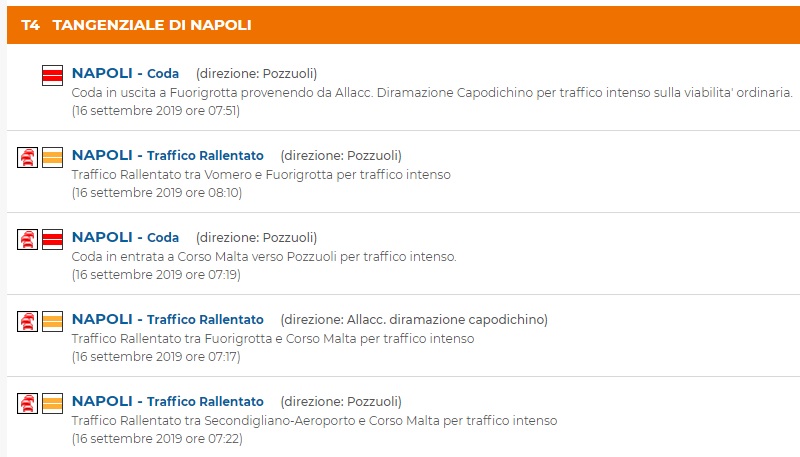
Task: Click the yellow slow-traffic icon on the Vomero row
Action: coord(53,157)
